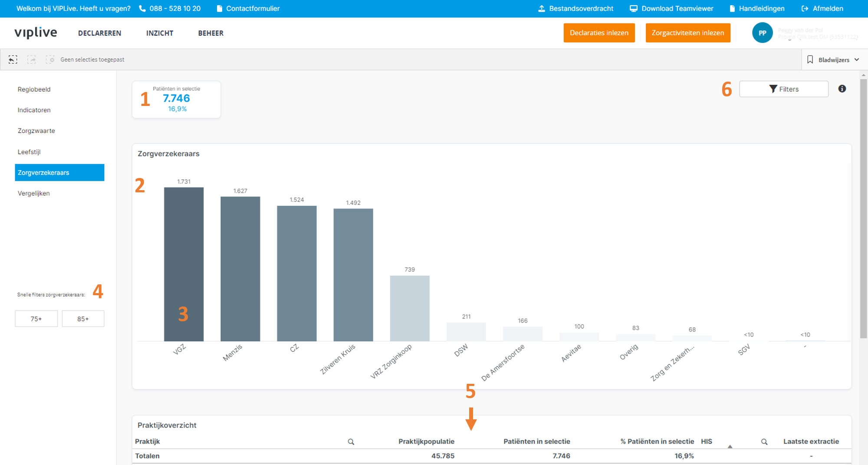This screenshot has width=868, height=465.
Task: Click the Aevitae axis label
Action: click(x=571, y=353)
